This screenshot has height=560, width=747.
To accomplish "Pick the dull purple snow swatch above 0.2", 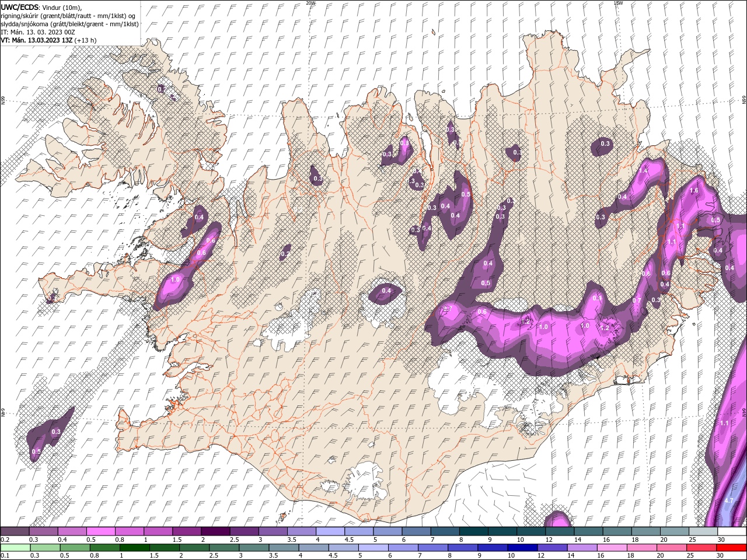I will [x=15, y=531].
